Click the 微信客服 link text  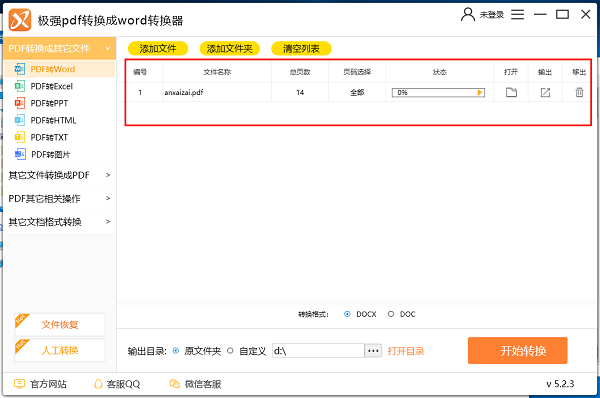pyautogui.click(x=203, y=384)
